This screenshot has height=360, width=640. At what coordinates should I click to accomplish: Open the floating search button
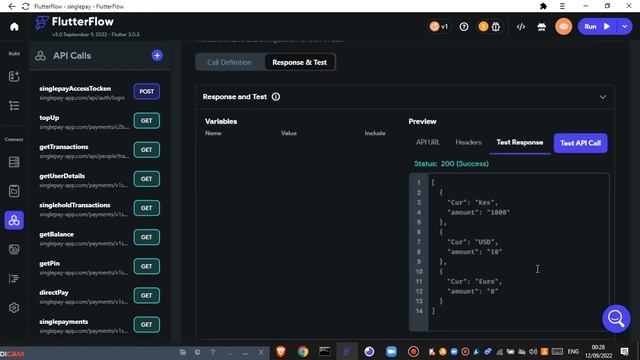(x=616, y=319)
